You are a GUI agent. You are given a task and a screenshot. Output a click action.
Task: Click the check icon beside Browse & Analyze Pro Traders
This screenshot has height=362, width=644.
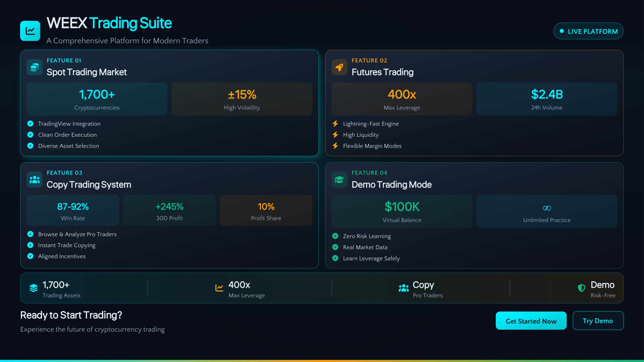pos(30,234)
